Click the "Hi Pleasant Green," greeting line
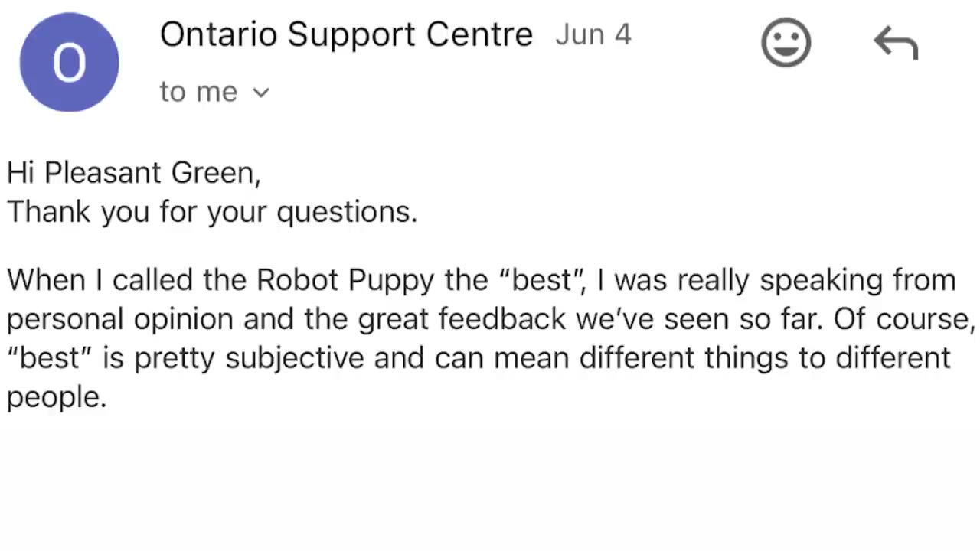Image resolution: width=980 pixels, height=551 pixels. (x=134, y=173)
